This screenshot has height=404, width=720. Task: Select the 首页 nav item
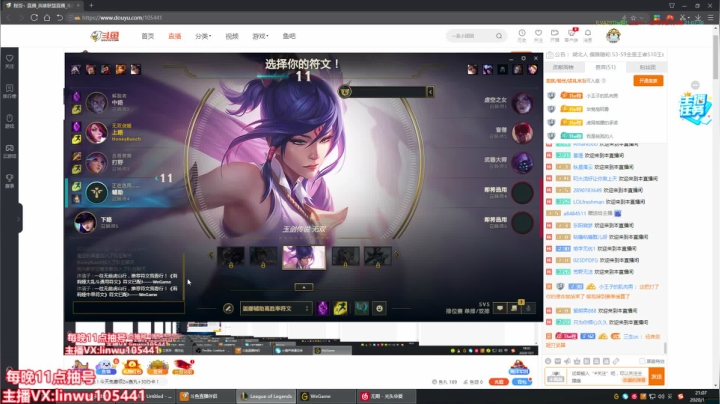148,36
